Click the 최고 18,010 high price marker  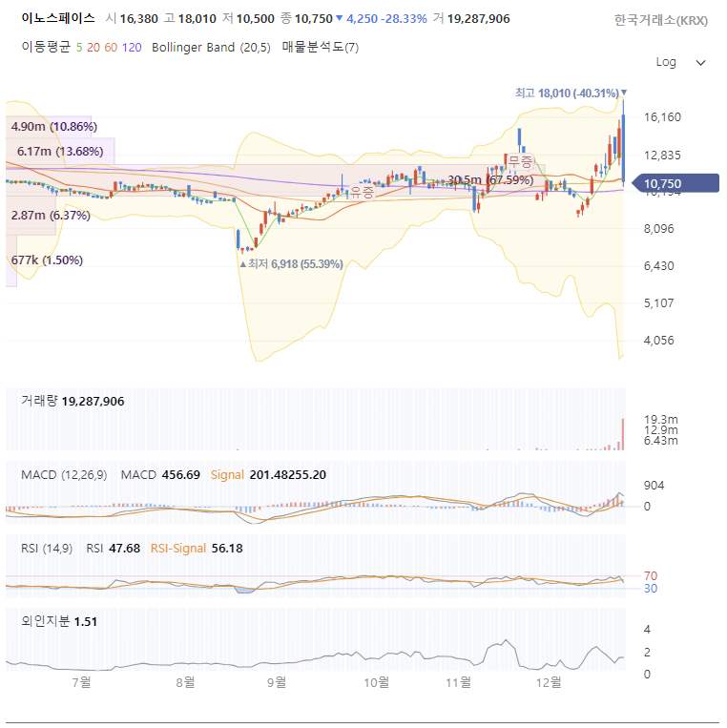[x=571, y=94]
